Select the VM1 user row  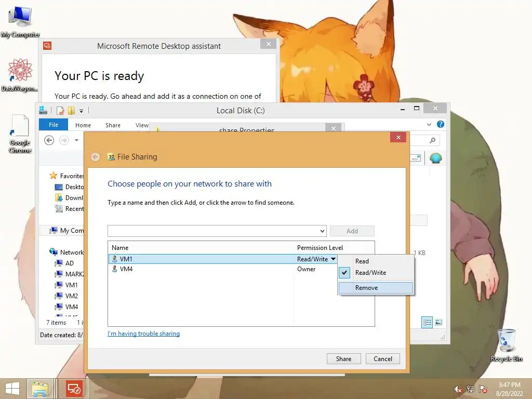coord(223,259)
